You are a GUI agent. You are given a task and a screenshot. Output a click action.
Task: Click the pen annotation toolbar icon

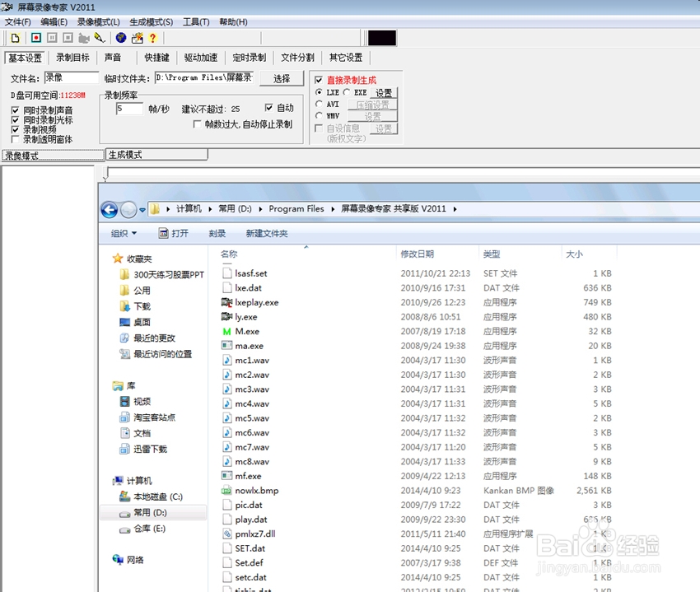pyautogui.click(x=100, y=38)
